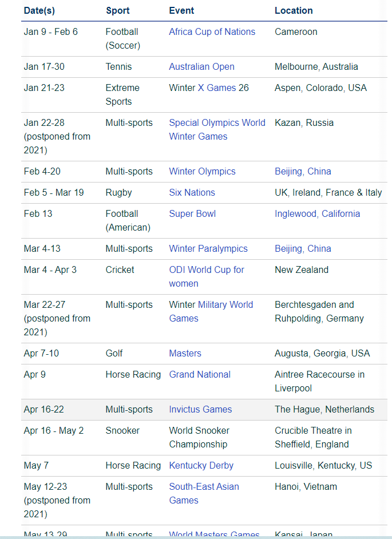Click Beijing in the Winter Olympics row

[288, 172]
